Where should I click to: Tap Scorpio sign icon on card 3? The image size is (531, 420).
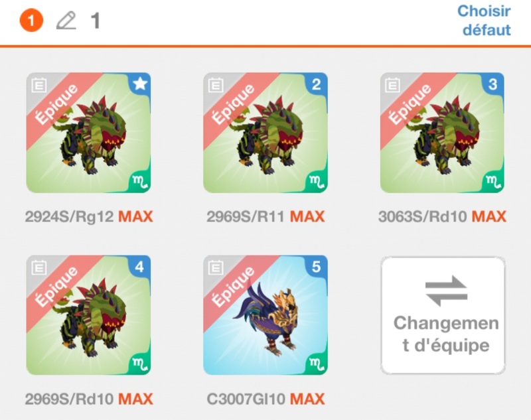[x=493, y=181]
